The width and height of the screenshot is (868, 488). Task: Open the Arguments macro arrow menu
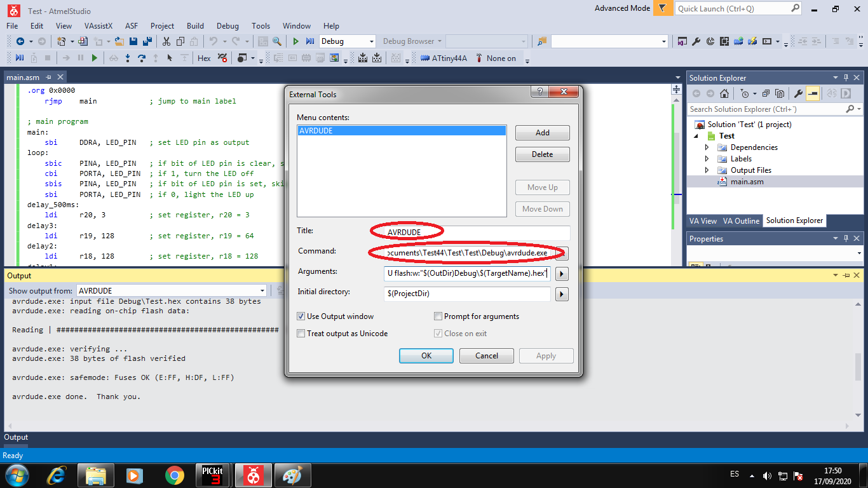pos(562,274)
